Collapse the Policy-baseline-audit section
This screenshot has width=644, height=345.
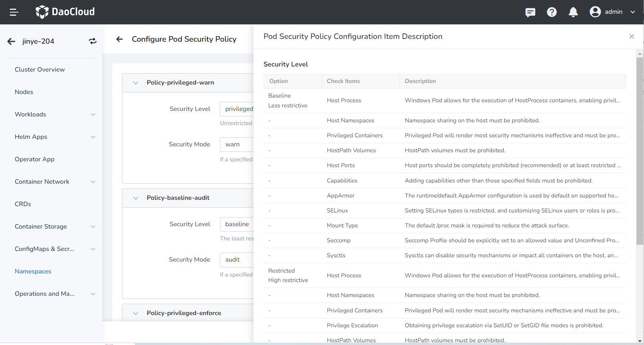[136, 198]
